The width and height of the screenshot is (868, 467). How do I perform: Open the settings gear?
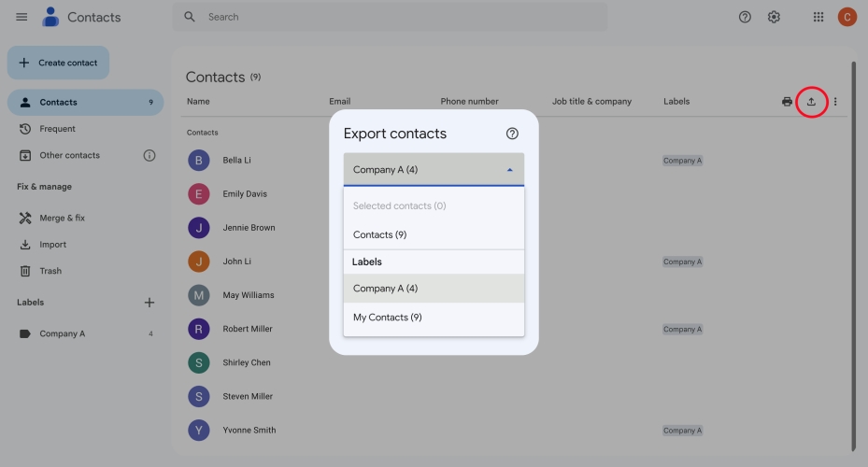[774, 17]
